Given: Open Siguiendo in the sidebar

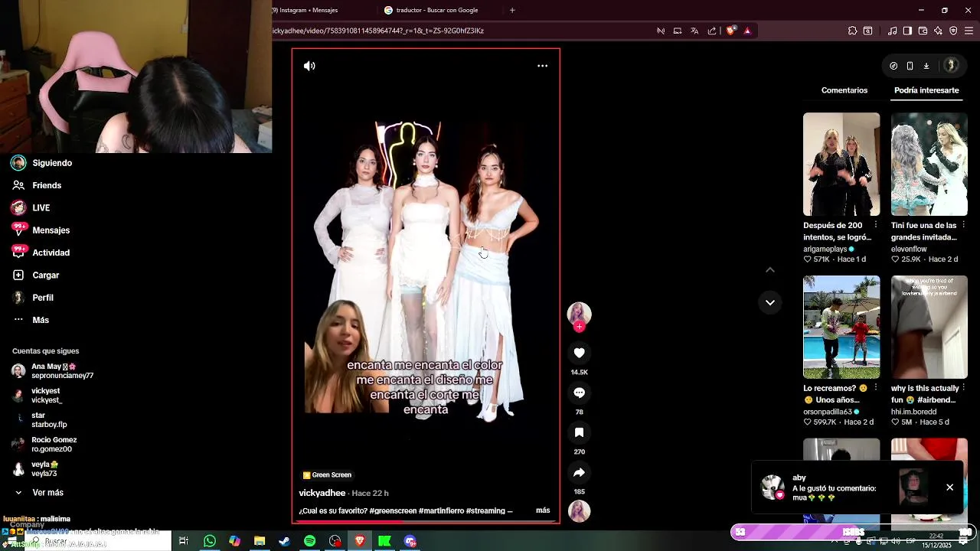Looking at the screenshot, I should [43, 163].
